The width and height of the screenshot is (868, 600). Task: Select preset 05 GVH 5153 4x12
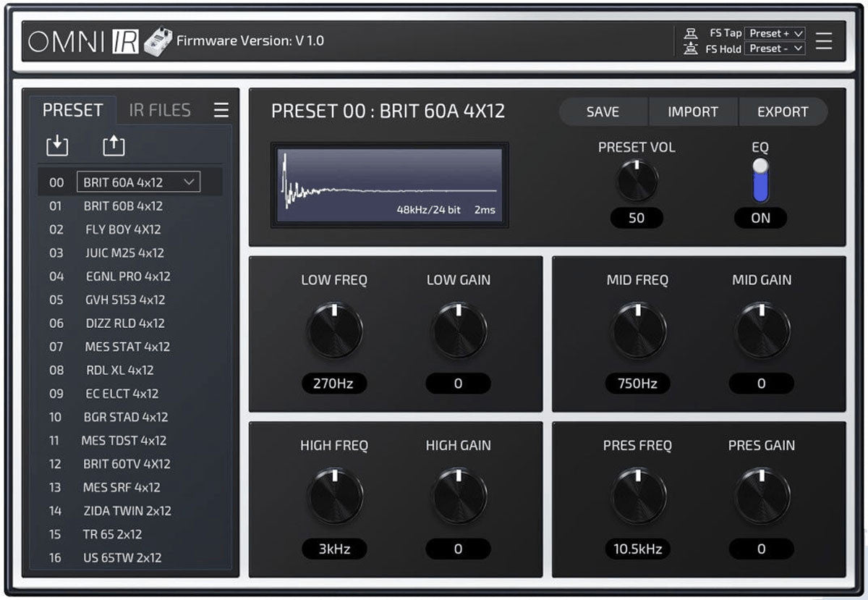[130, 300]
